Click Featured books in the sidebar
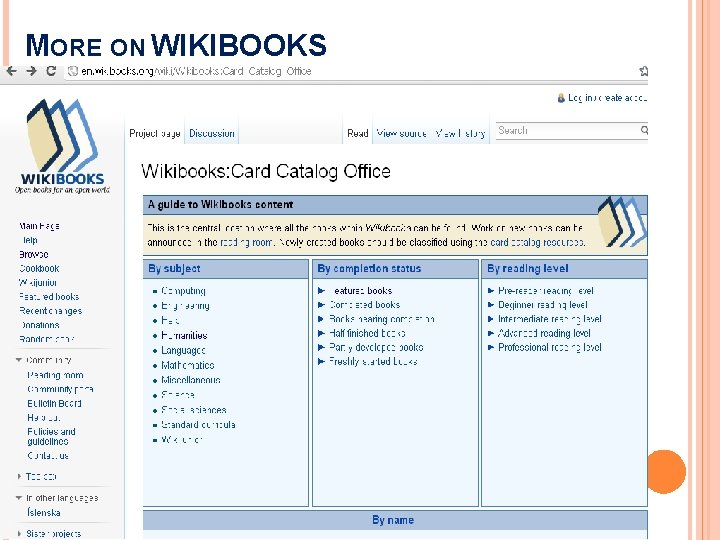The image size is (720, 540). coord(49,297)
